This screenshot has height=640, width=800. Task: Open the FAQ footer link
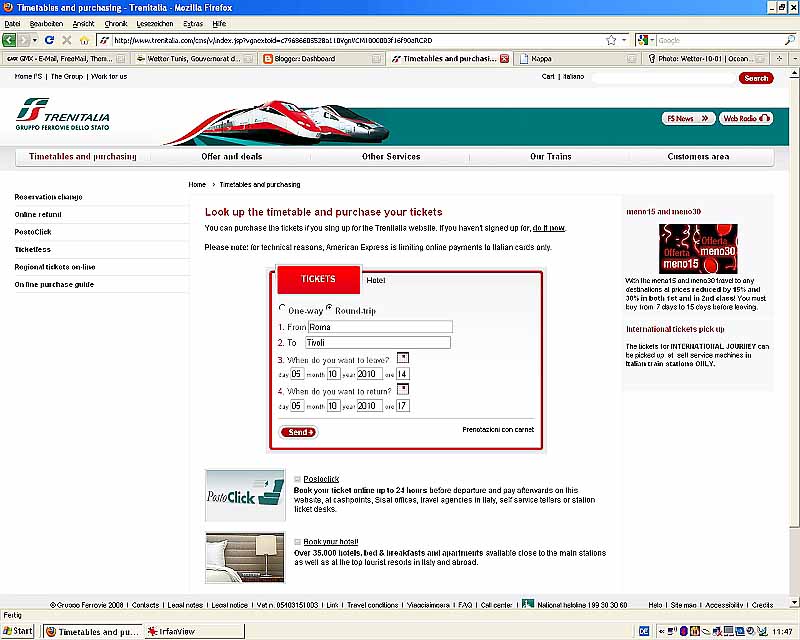click(x=465, y=605)
